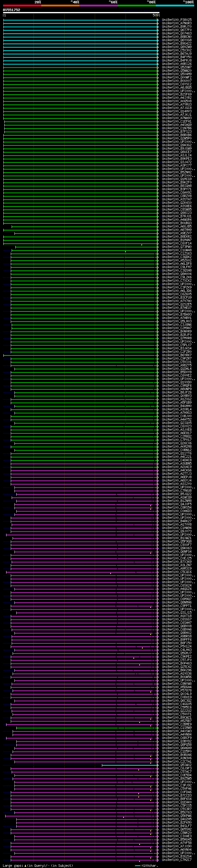Select hit label UniRef100_B7FS23
197x868 pixels.
coord(177,132)
